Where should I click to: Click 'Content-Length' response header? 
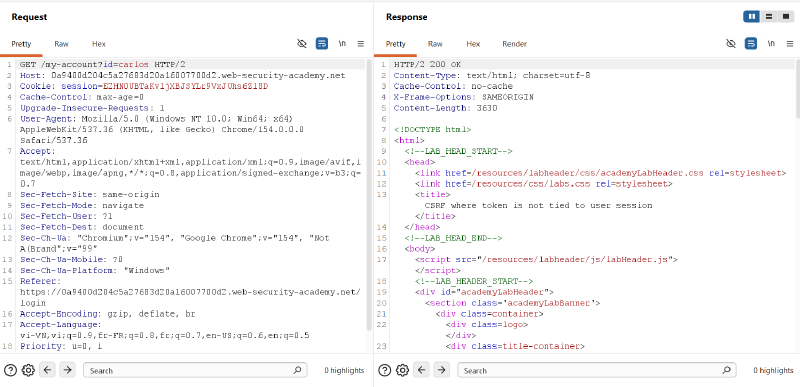[x=445, y=108]
